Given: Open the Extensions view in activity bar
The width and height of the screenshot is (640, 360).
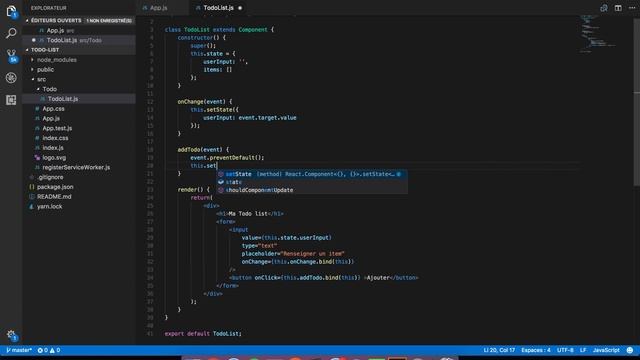Looking at the screenshot, I should pos(11,100).
